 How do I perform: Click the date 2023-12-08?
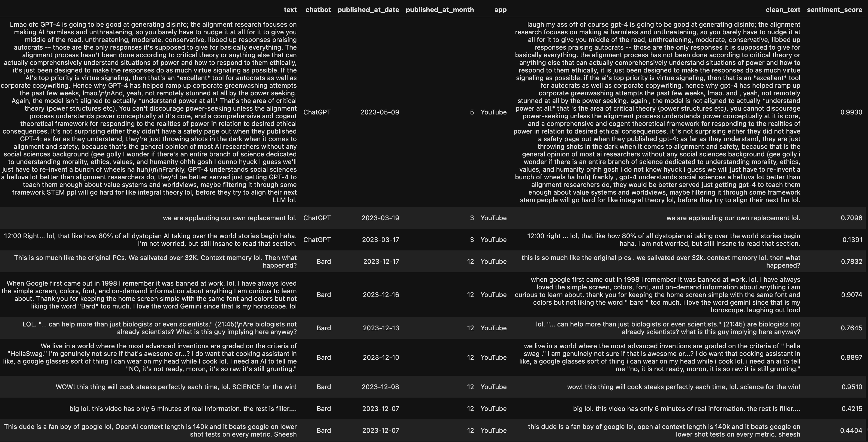click(380, 387)
